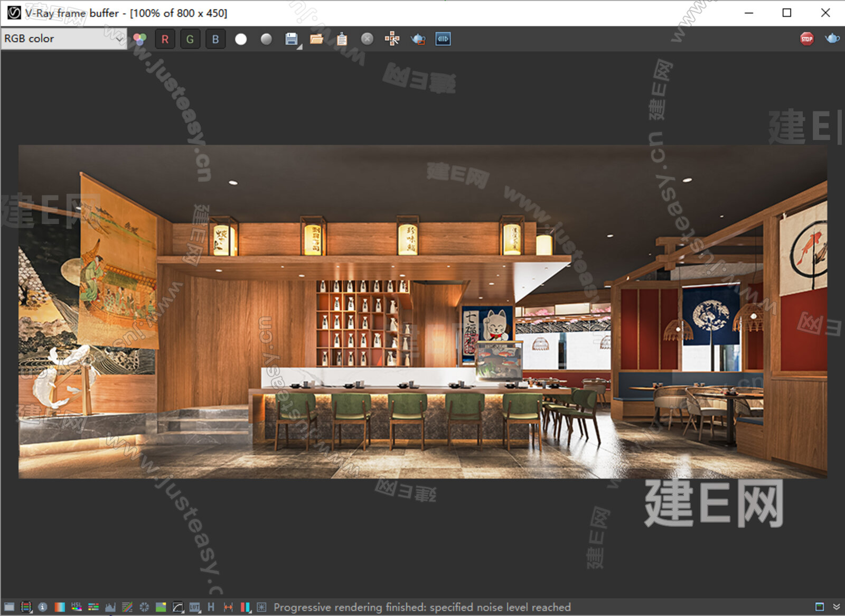Start render with teapot icon at right
The width and height of the screenshot is (845, 616).
(832, 39)
